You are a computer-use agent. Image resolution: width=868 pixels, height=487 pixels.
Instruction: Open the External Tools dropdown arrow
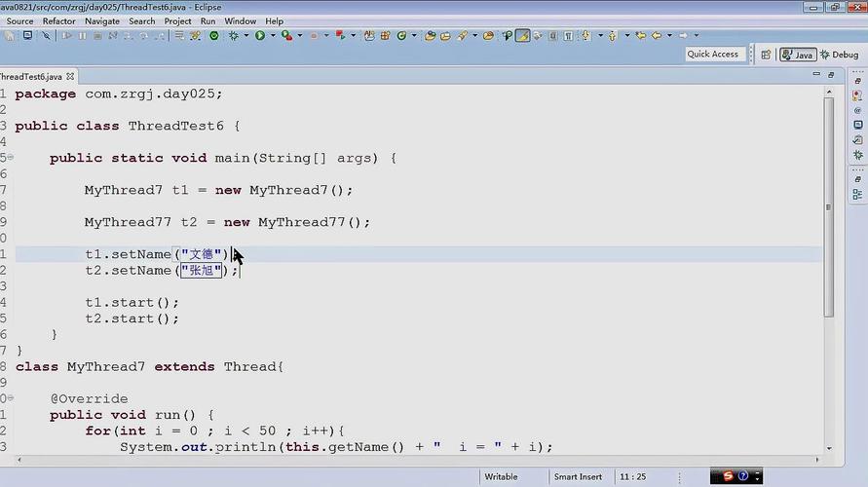click(299, 35)
